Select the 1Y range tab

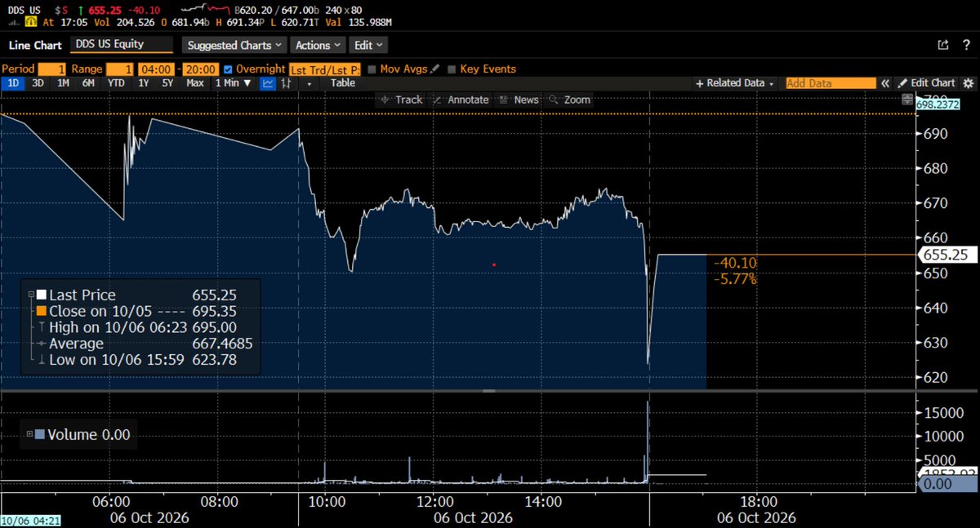[144, 83]
